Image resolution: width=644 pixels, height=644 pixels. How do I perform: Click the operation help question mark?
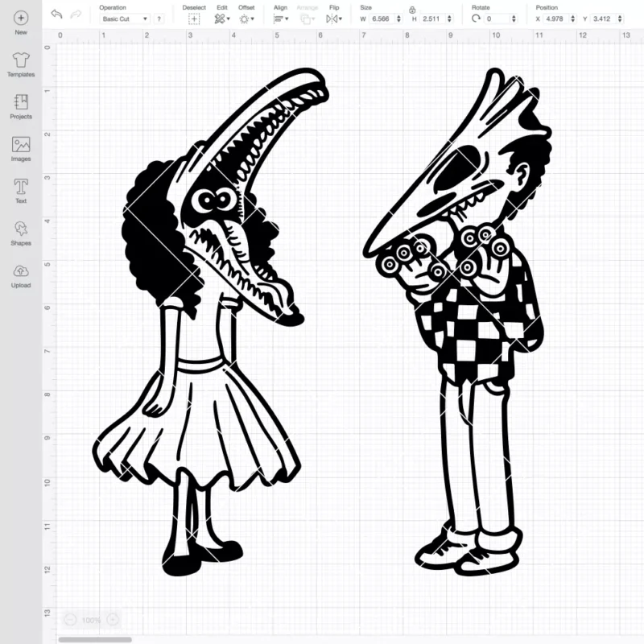(x=159, y=19)
